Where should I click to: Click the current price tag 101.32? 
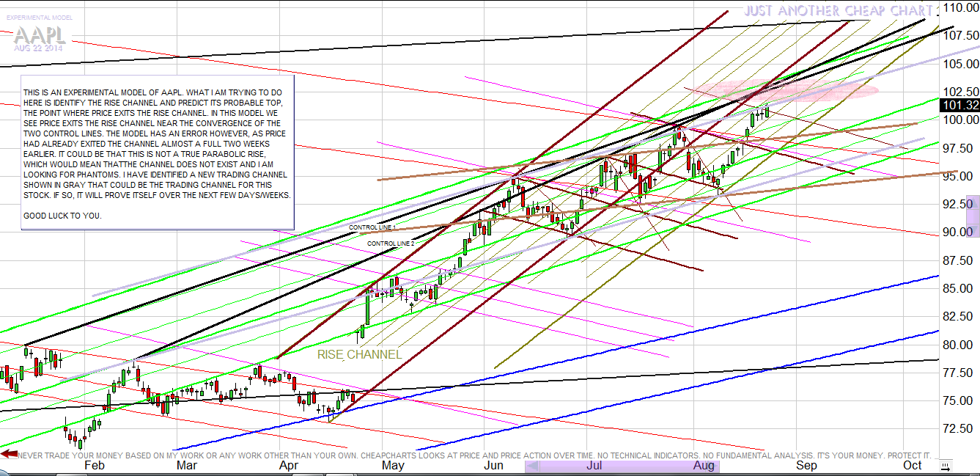pos(959,106)
